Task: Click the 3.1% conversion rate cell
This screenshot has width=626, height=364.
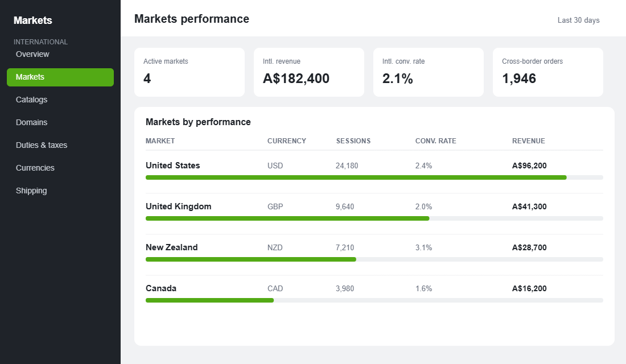Action: click(x=423, y=247)
